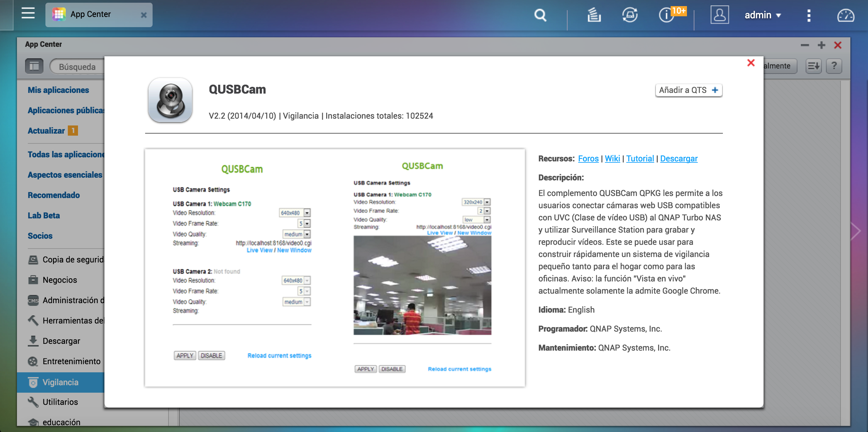Minimize the App Center window

point(805,45)
